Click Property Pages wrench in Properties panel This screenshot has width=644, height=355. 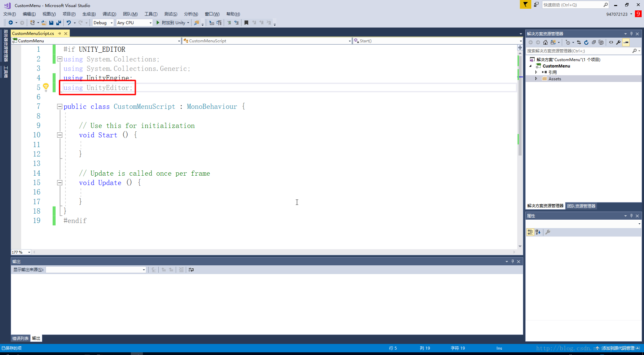coord(548,232)
